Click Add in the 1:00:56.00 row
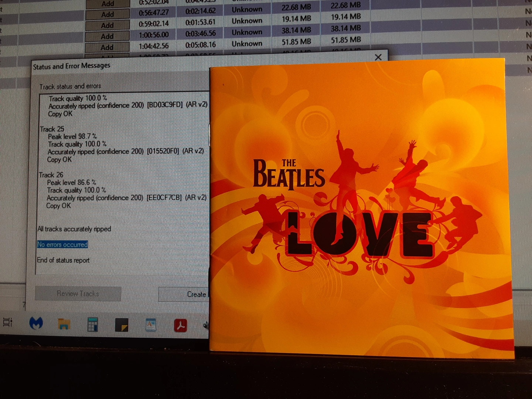 coord(107,36)
